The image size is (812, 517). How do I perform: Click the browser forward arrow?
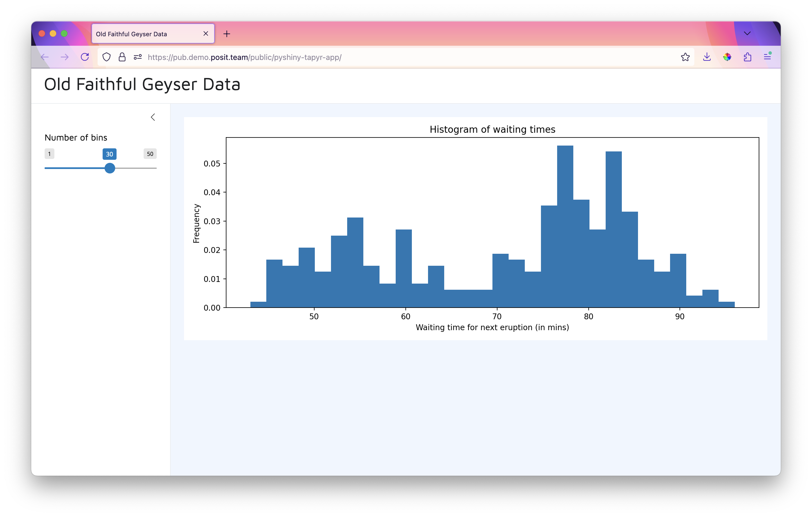pos(64,57)
